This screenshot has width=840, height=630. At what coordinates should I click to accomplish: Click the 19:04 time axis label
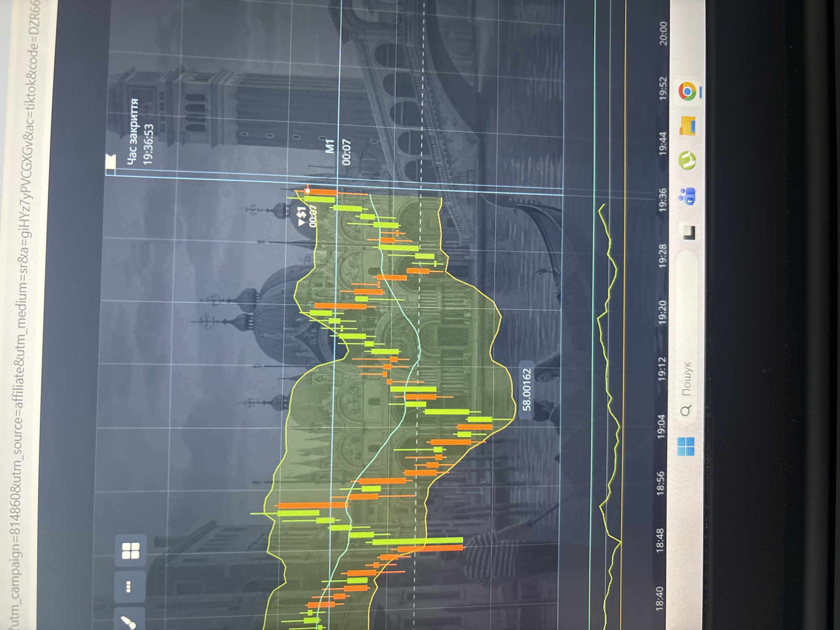click(x=661, y=426)
